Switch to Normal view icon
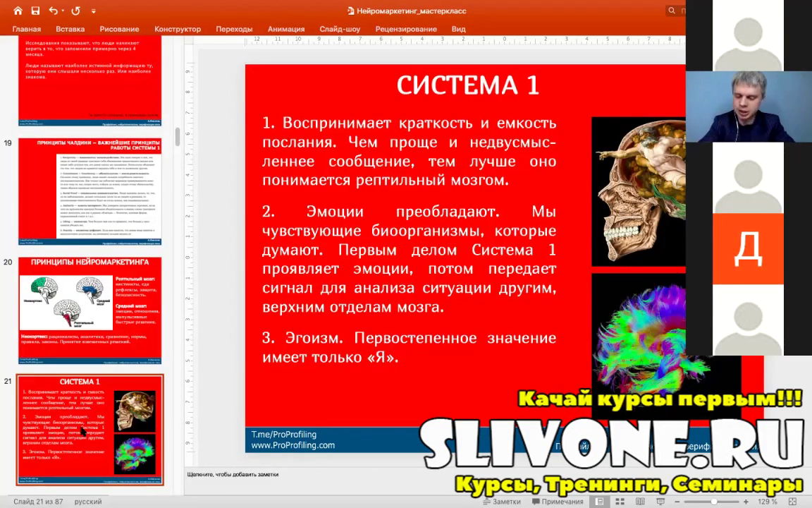Image resolution: width=812 pixels, height=508 pixels. pyautogui.click(x=599, y=501)
